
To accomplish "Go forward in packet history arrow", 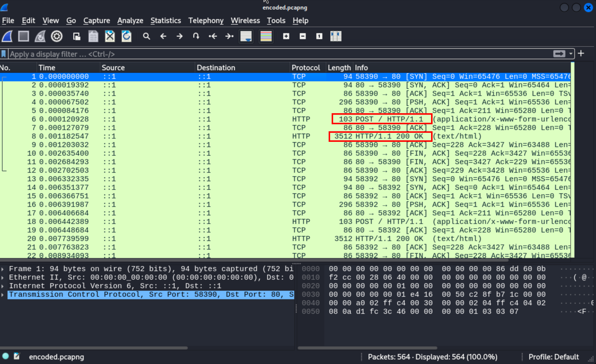I will tap(180, 36).
